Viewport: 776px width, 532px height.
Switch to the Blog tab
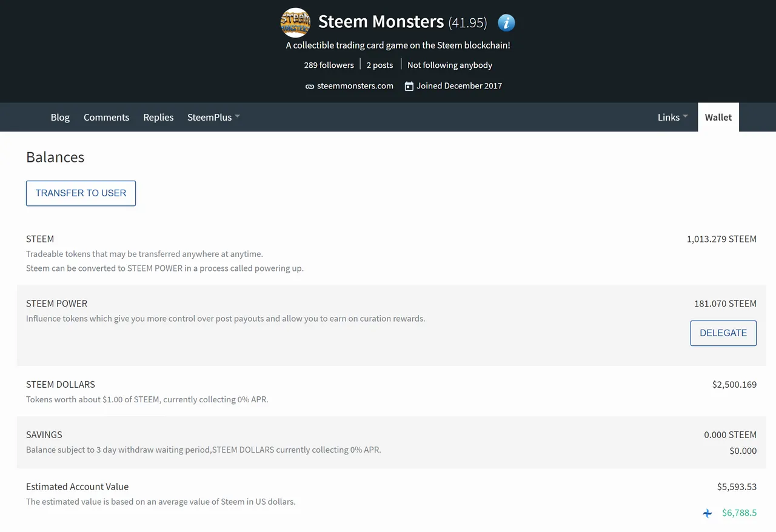tap(60, 117)
